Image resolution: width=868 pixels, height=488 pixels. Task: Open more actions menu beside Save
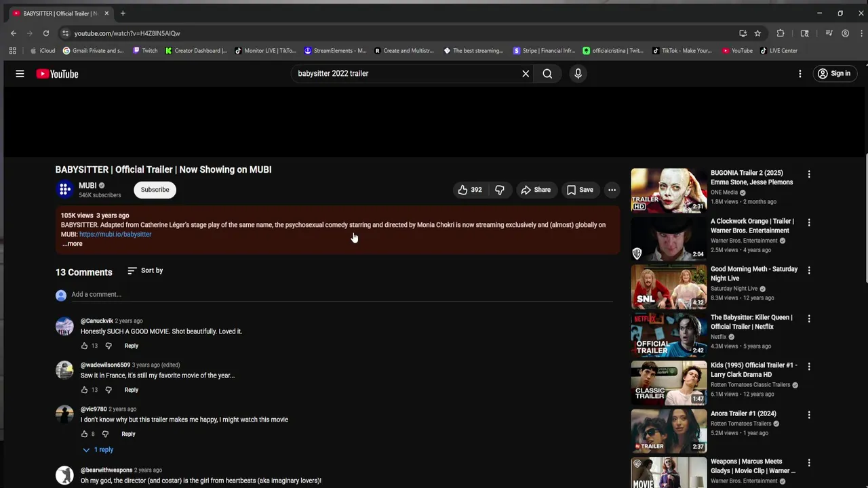[612, 190]
